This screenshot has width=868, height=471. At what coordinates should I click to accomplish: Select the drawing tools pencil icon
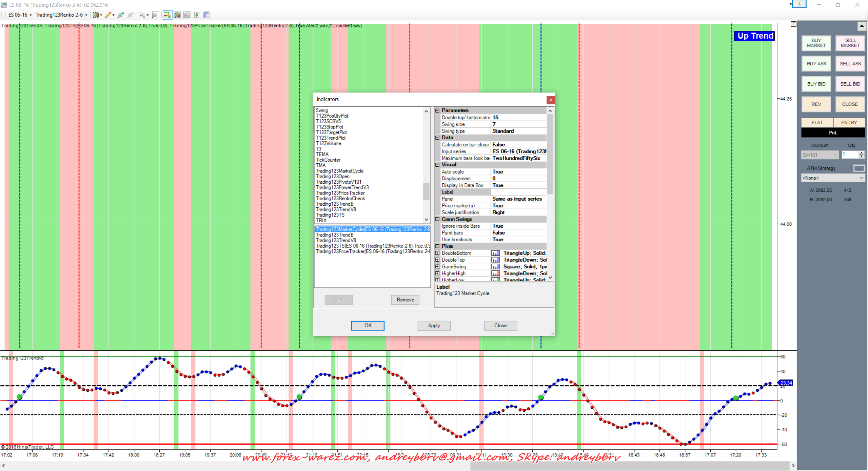108,15
